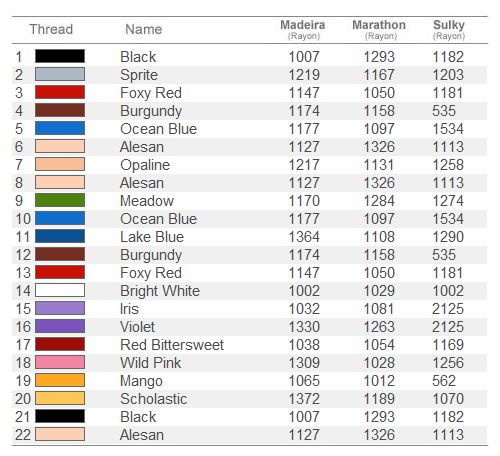Click the Sulky (Rayon) column header
The image size is (500, 456).
(449, 30)
